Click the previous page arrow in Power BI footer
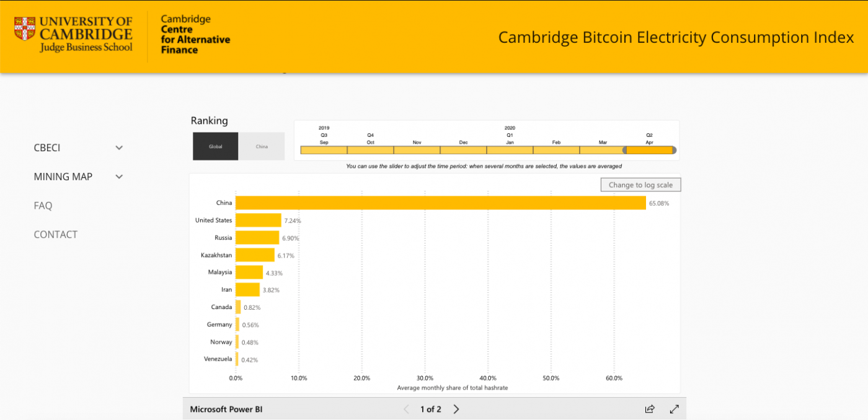Image resolution: width=868 pixels, height=420 pixels. pos(406,409)
